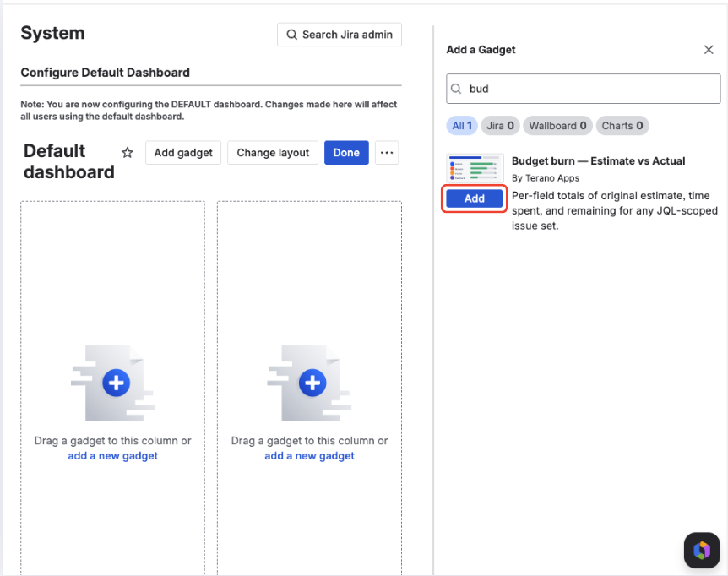The width and height of the screenshot is (728, 576).
Task: Click the By Terano Apps text
Action: (x=546, y=178)
